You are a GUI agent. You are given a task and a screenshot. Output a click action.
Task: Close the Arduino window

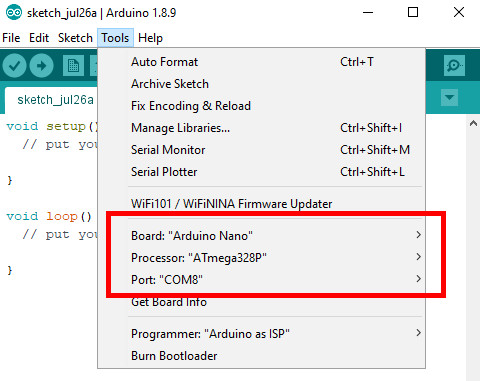tap(459, 13)
